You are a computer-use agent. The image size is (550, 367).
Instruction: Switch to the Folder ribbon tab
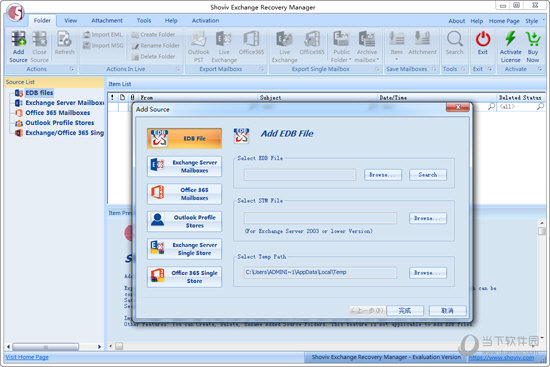[x=42, y=21]
